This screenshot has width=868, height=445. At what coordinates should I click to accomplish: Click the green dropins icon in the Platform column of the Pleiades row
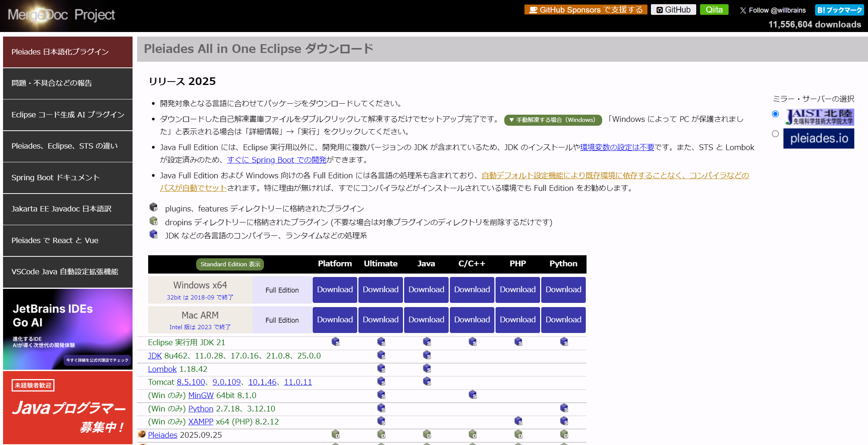(x=336, y=434)
